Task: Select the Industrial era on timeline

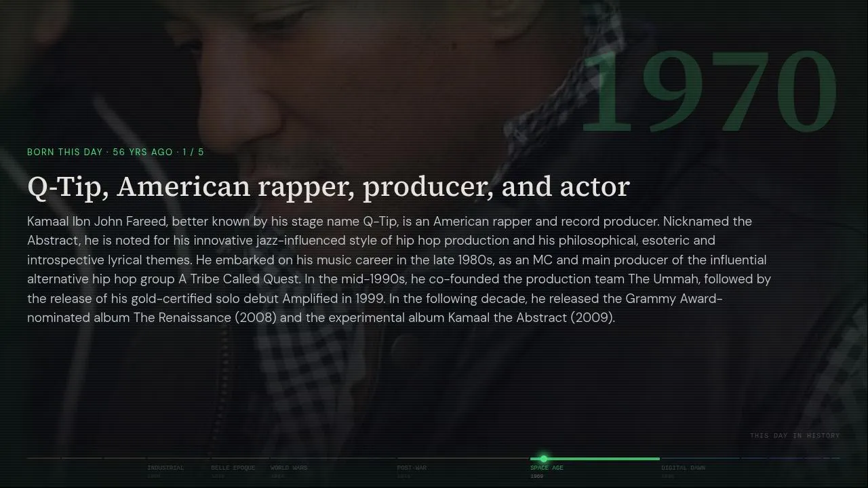Action: 165,468
